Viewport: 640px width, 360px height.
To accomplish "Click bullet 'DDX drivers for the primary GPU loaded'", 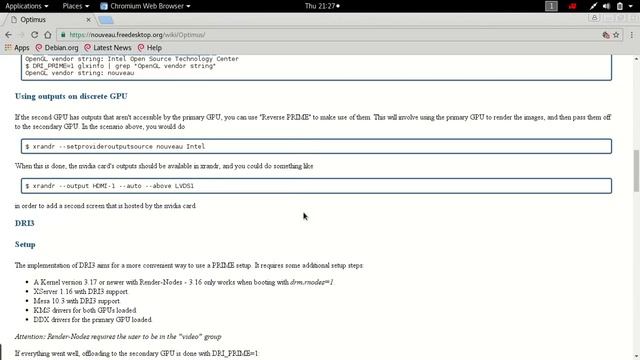I will point(92,320).
